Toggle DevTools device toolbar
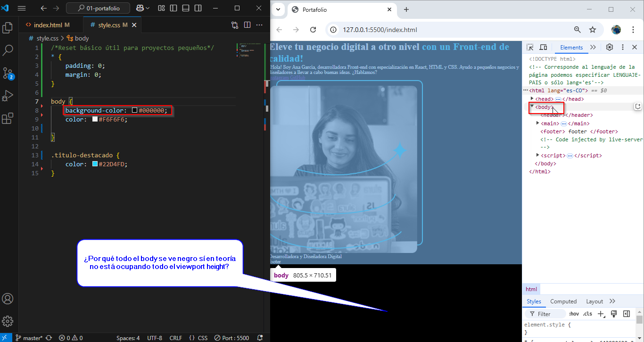644x342 pixels. [543, 47]
